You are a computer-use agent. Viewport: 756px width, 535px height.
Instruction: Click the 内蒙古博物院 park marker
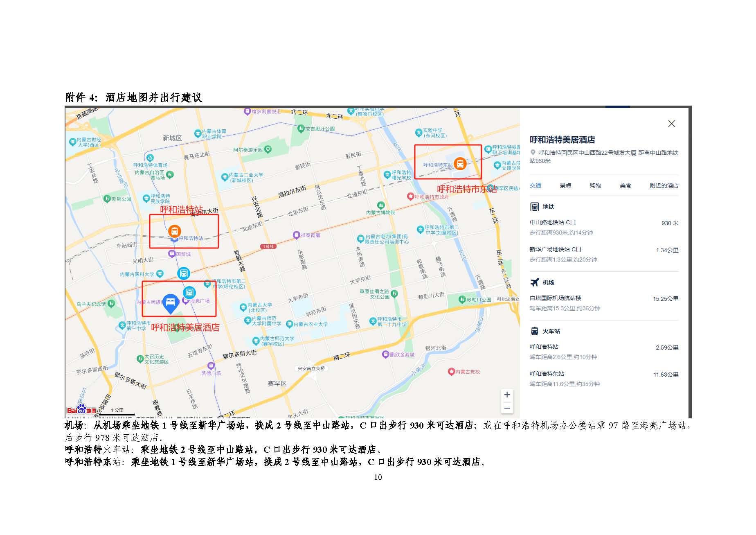click(x=381, y=205)
